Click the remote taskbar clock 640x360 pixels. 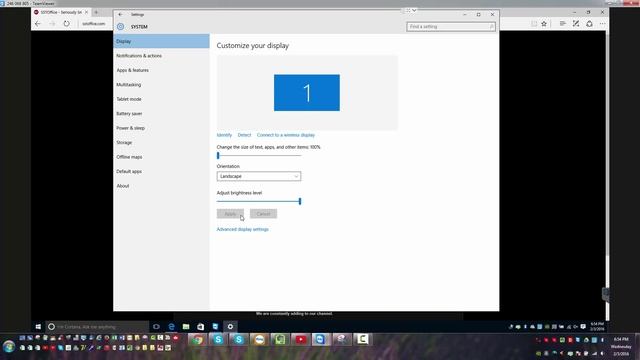597,327
